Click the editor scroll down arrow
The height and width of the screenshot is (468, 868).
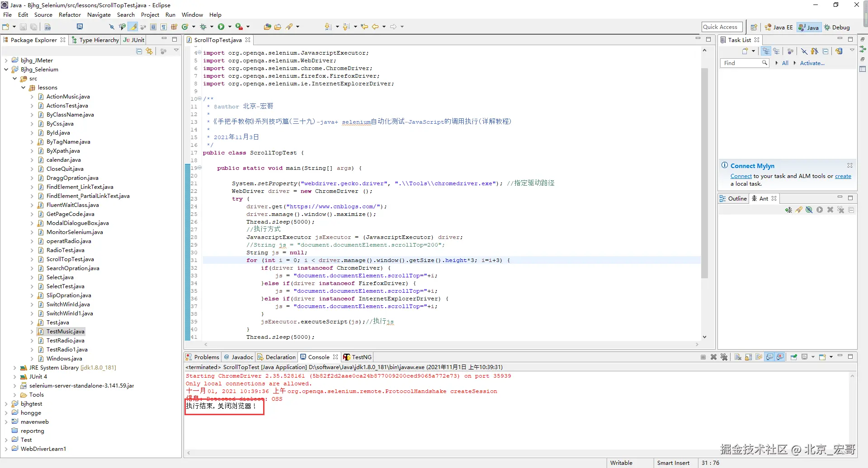point(704,337)
